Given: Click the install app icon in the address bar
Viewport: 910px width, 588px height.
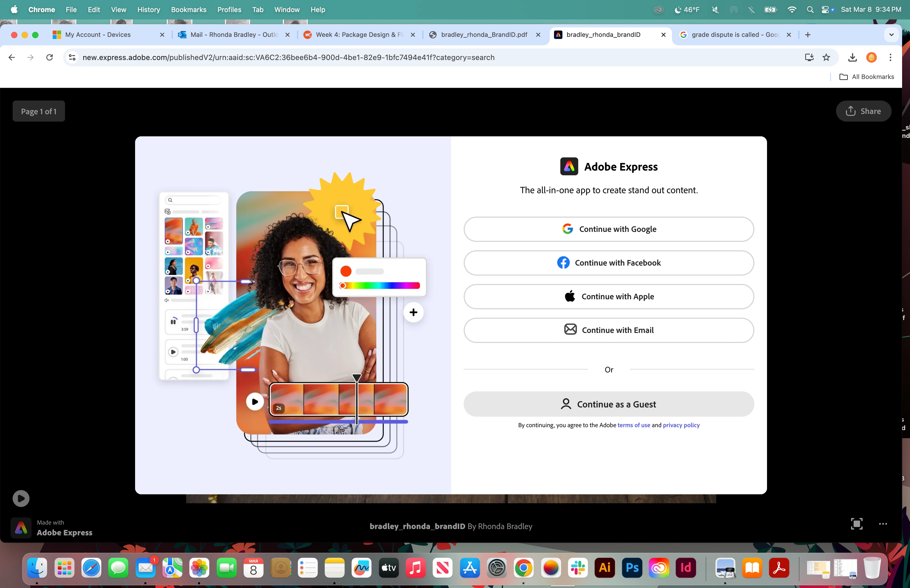Looking at the screenshot, I should click(x=809, y=57).
